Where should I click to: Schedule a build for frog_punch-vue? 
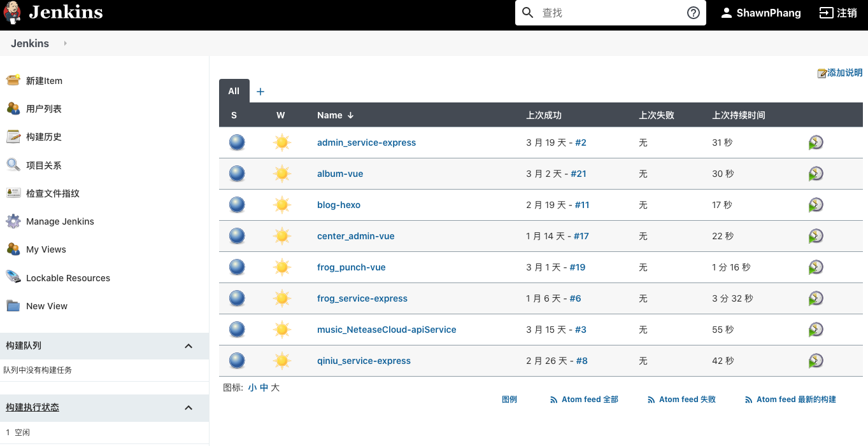pos(816,267)
